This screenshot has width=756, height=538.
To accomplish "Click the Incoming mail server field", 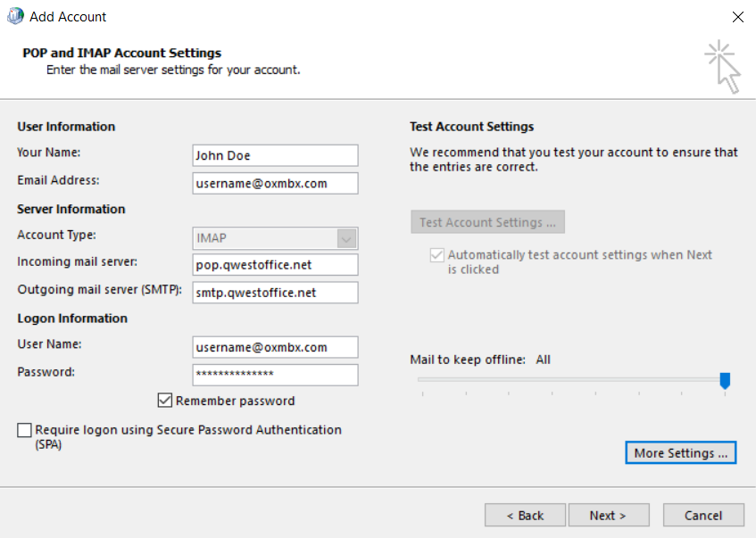I will pos(274,264).
